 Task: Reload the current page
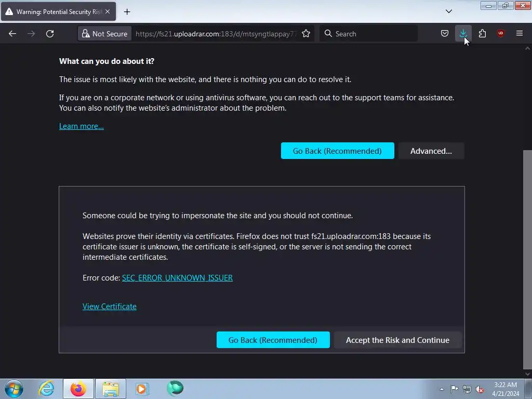pos(50,34)
